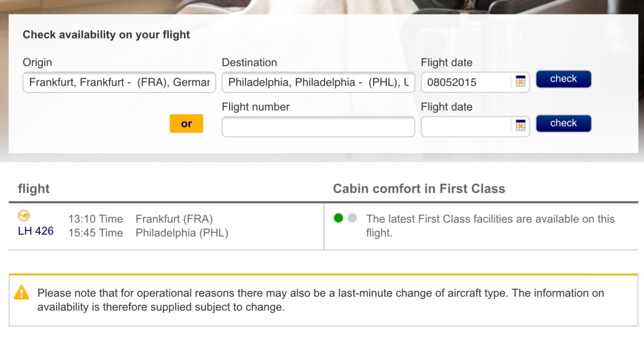The height and width of the screenshot is (351, 644).
Task: Click the "flight" column header
Action: [x=34, y=189]
